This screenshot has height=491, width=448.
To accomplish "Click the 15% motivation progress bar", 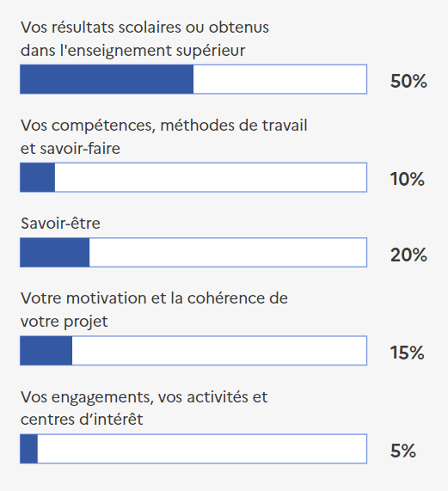I will pos(193,350).
